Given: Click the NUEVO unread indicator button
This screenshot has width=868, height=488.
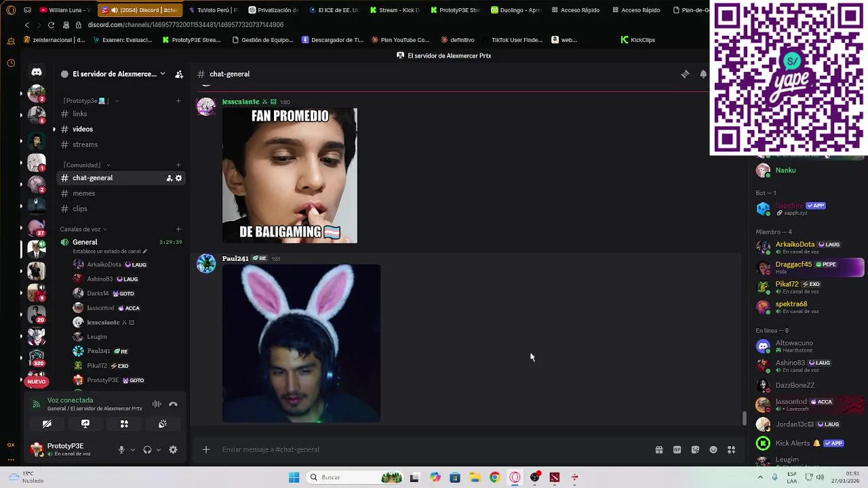Looking at the screenshot, I should click(x=37, y=382).
